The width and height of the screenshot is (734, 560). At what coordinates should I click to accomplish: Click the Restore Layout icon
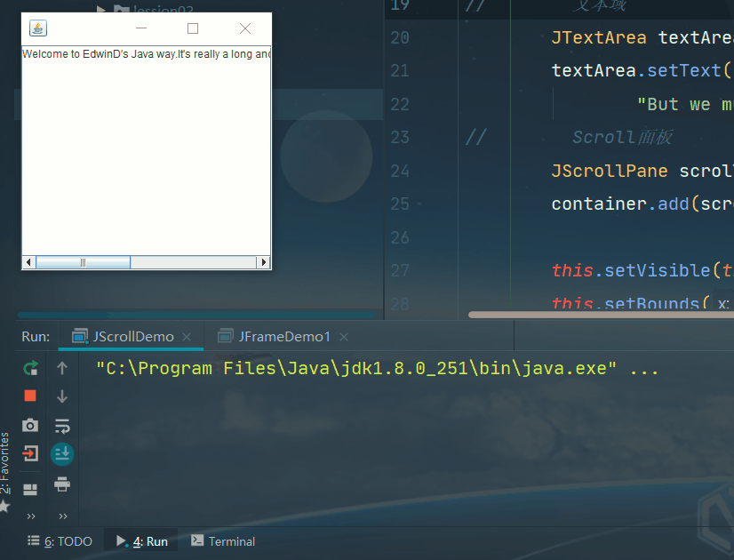[30, 489]
